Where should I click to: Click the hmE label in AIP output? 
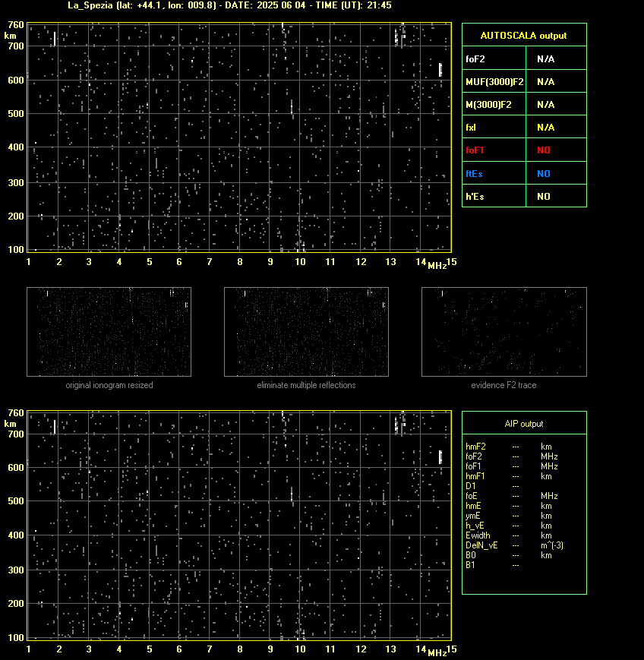pyautogui.click(x=473, y=506)
